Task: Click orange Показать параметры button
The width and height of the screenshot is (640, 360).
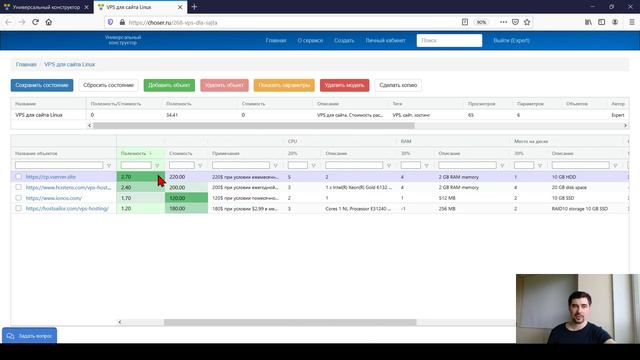Action: 284,85
